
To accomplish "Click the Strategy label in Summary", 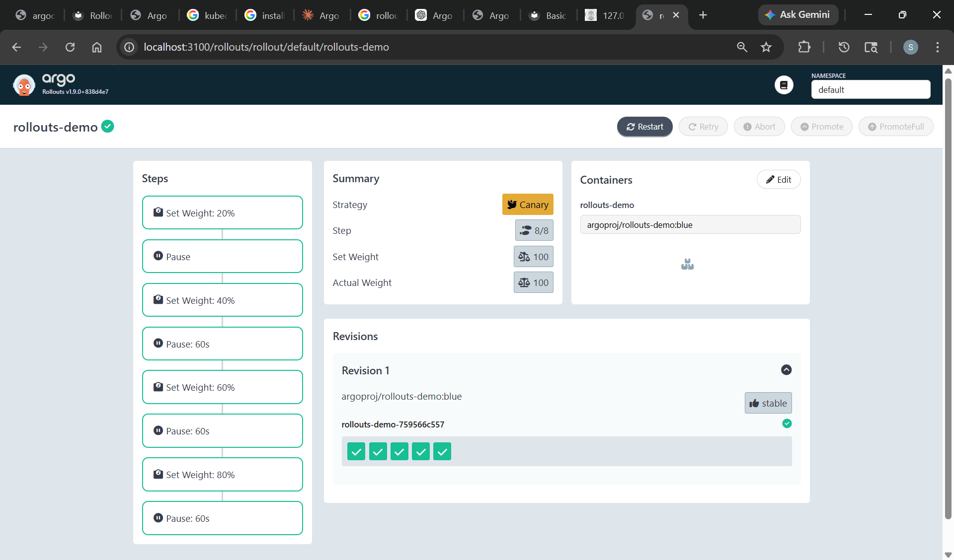I will pyautogui.click(x=350, y=205).
